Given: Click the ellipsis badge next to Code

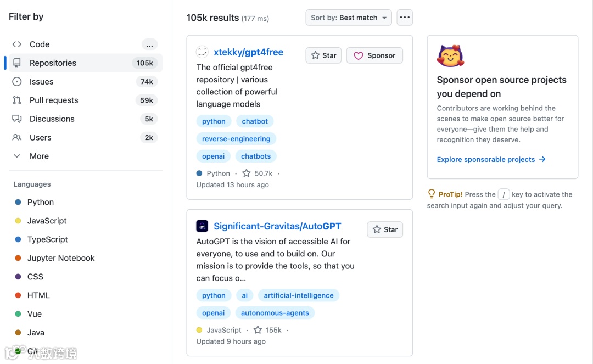Looking at the screenshot, I should (149, 44).
